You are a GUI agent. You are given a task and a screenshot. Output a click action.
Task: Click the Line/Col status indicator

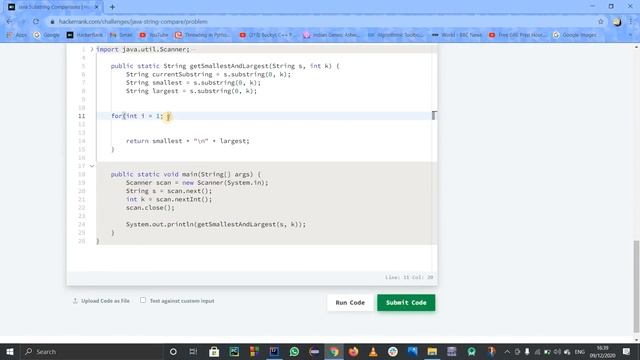pyautogui.click(x=409, y=277)
